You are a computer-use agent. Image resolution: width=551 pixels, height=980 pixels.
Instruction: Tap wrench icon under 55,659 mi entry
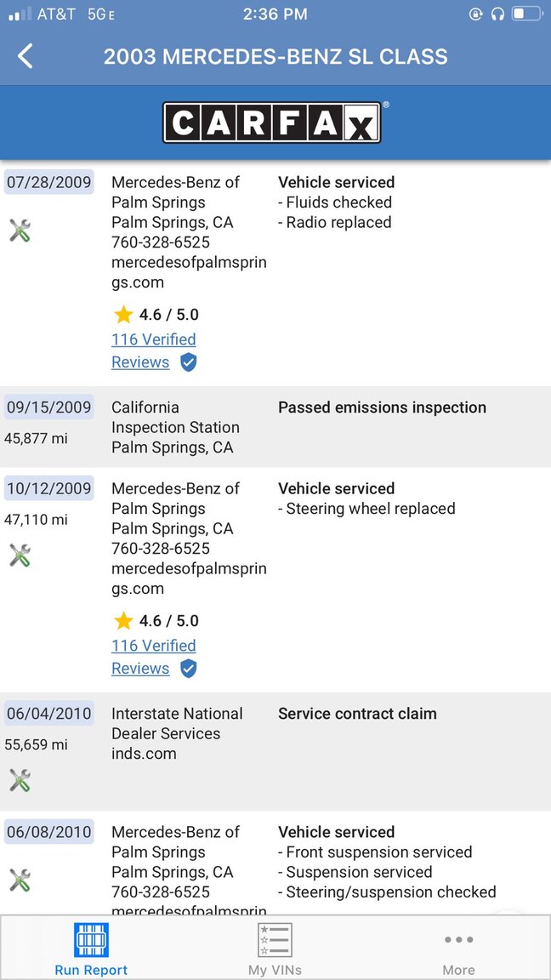pyautogui.click(x=20, y=781)
